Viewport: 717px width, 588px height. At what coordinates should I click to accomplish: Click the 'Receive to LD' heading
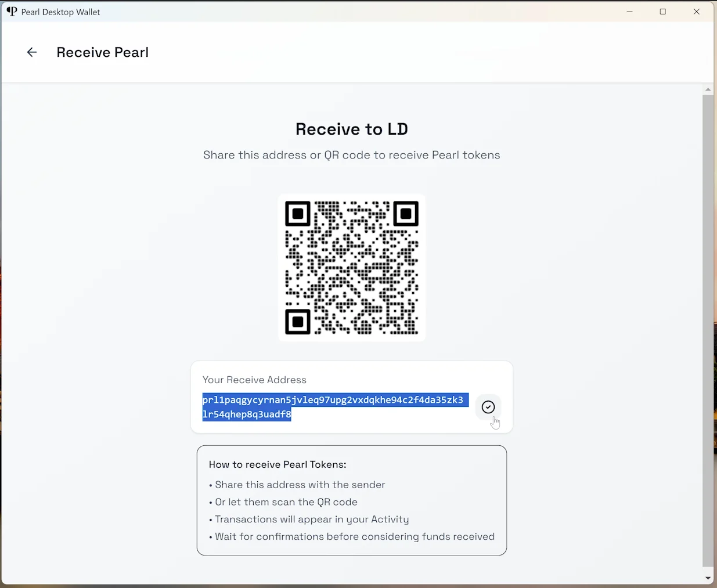click(x=352, y=129)
